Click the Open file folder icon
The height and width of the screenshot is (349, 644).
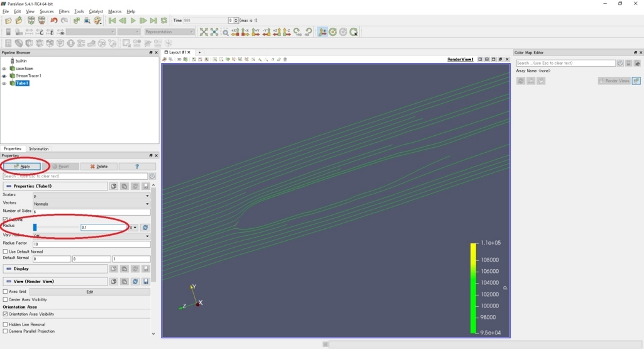click(x=8, y=21)
